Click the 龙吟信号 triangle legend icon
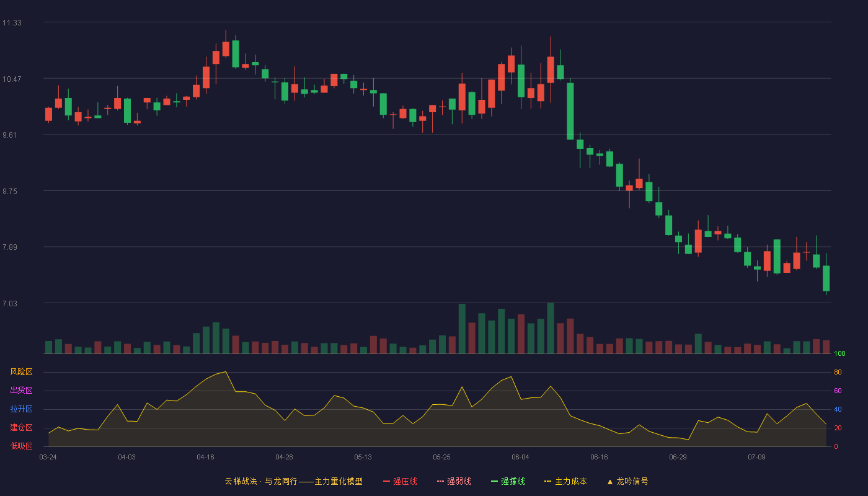868x496 pixels. 609,481
